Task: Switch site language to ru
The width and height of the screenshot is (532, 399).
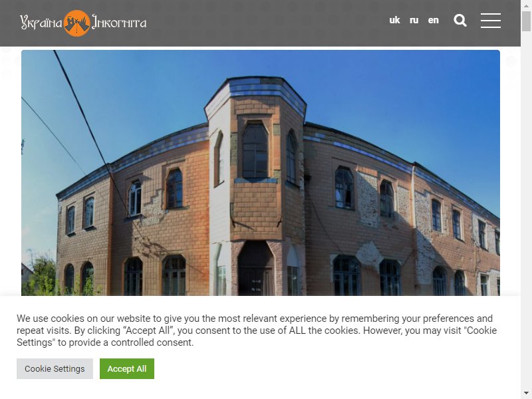Action: 414,21
